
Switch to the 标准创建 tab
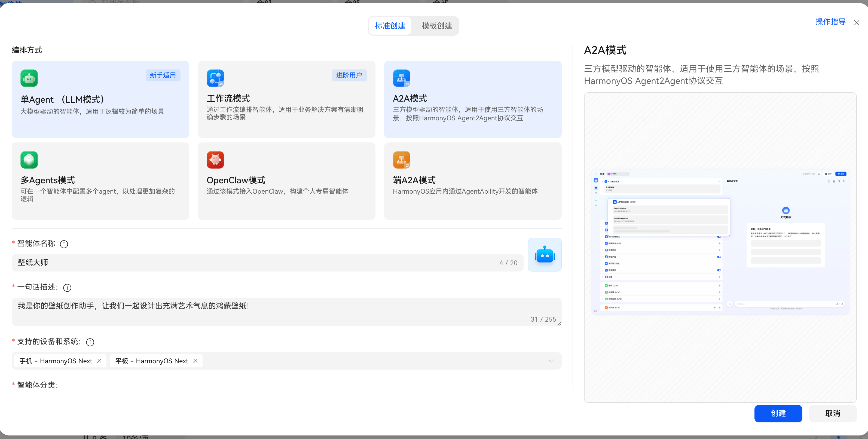tap(390, 26)
